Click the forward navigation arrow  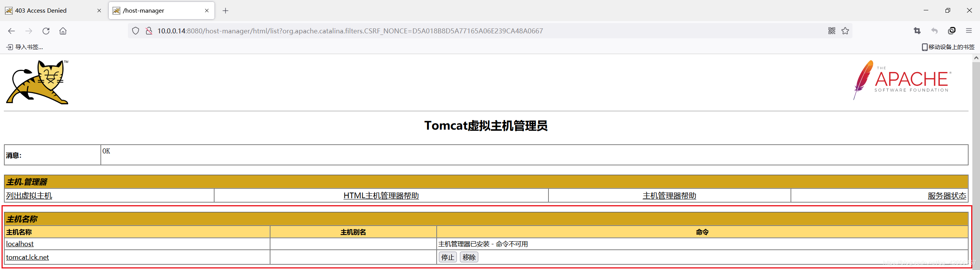[29, 31]
